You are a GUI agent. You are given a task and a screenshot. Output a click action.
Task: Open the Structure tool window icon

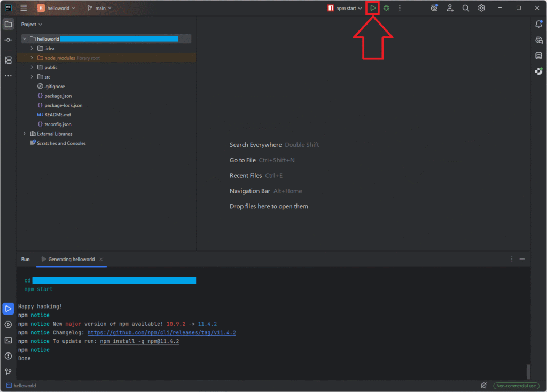[8, 60]
